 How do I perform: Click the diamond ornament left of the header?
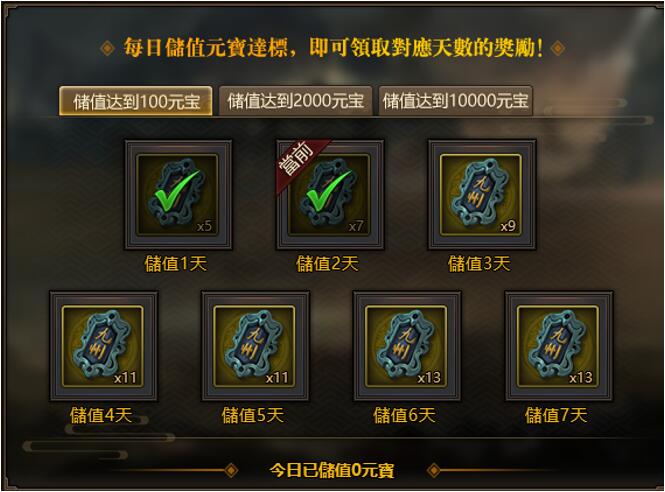pos(107,48)
